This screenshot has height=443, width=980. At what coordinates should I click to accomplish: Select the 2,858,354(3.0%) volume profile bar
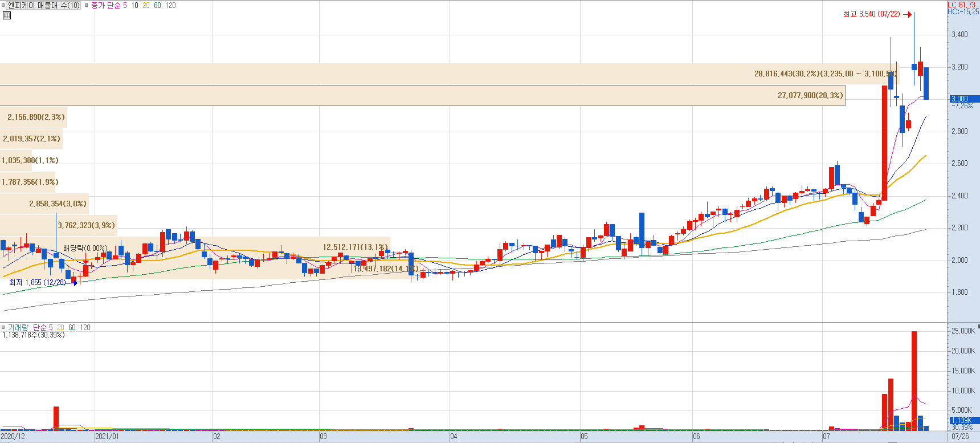pos(44,204)
